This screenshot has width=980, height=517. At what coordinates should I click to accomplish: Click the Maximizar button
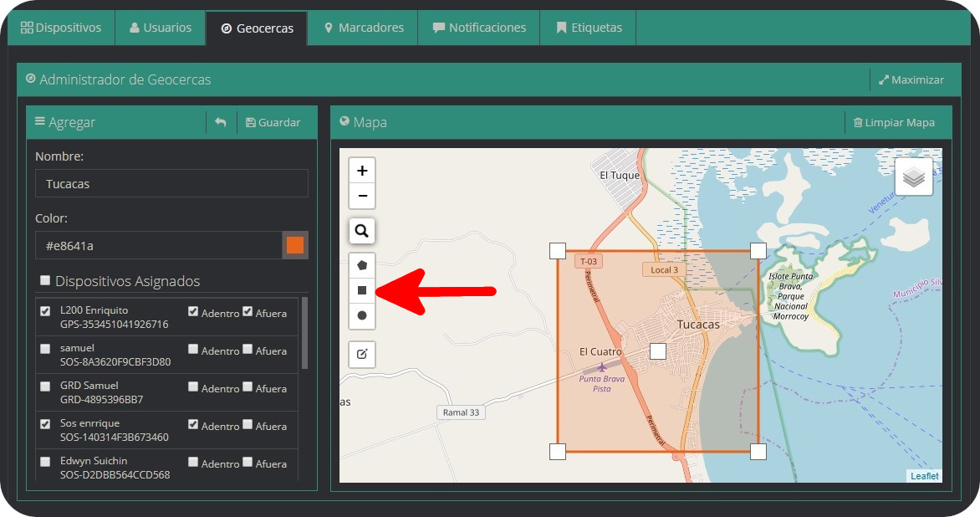click(x=911, y=80)
